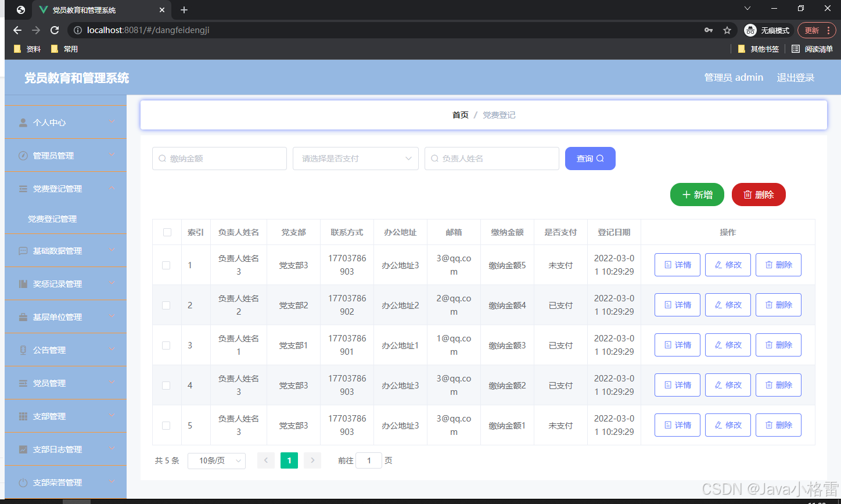The width and height of the screenshot is (841, 504).
Task: Click 修改 on the second row
Action: [728, 304]
